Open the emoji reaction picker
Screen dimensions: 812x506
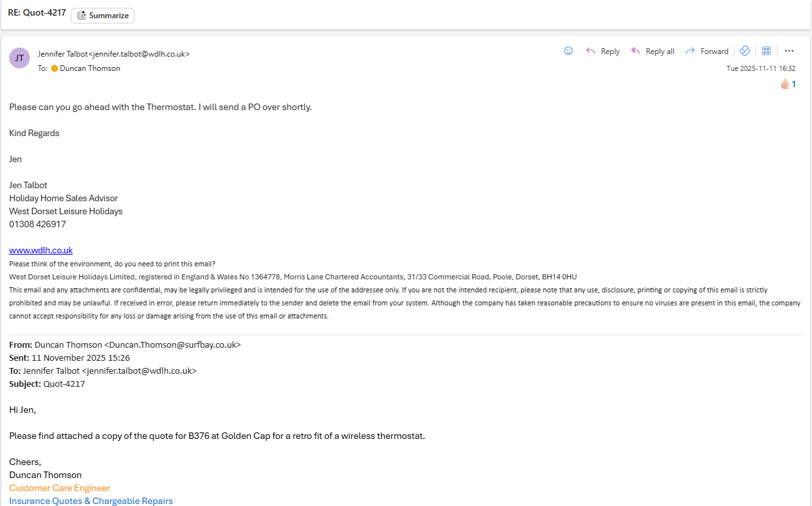tap(568, 51)
